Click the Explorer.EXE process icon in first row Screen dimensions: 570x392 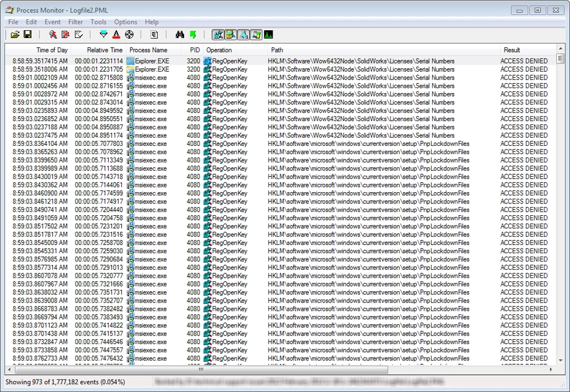[130, 61]
